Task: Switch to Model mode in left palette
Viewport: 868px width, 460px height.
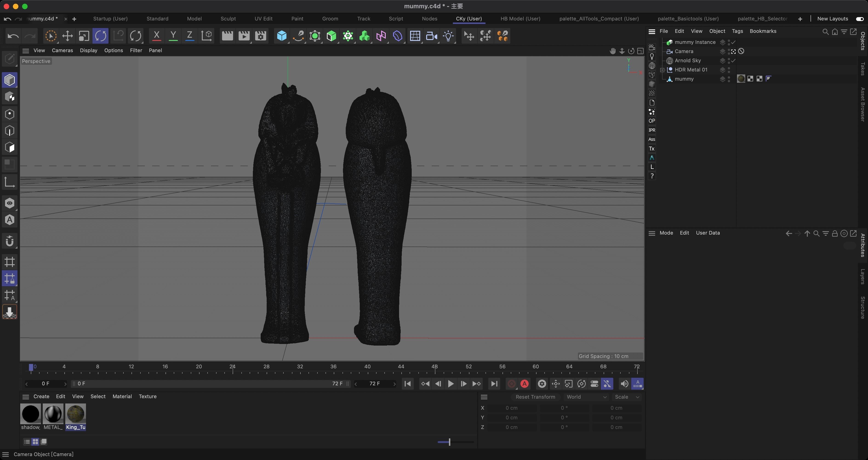Action: 9,80
